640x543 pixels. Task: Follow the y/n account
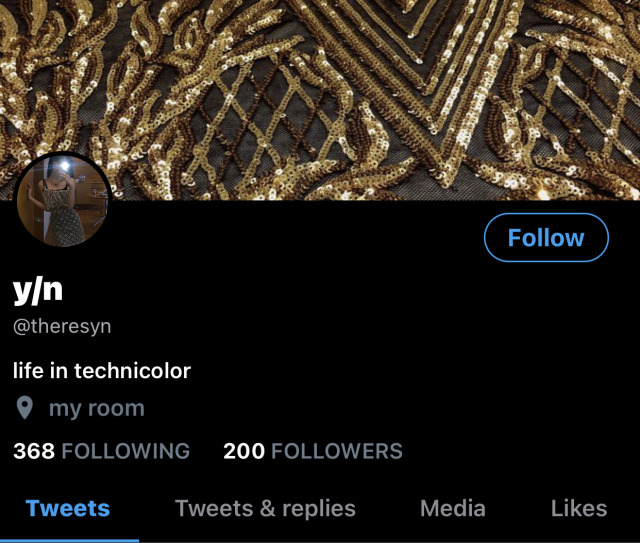pos(546,237)
